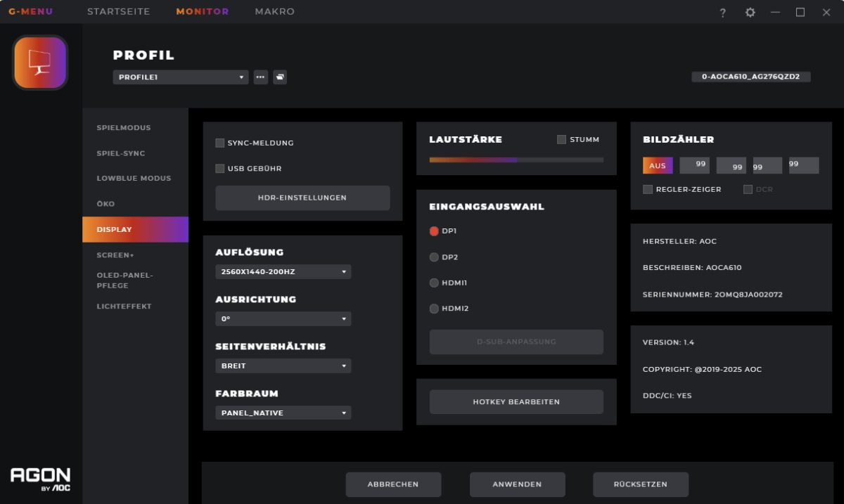Maximize the G-Menu window
The width and height of the screenshot is (844, 504).
[800, 12]
